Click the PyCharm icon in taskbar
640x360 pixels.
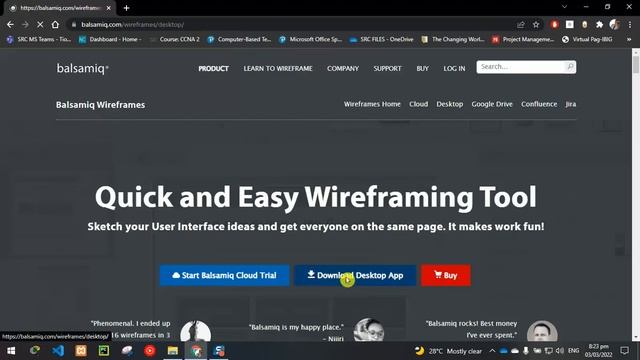[x=104, y=351]
